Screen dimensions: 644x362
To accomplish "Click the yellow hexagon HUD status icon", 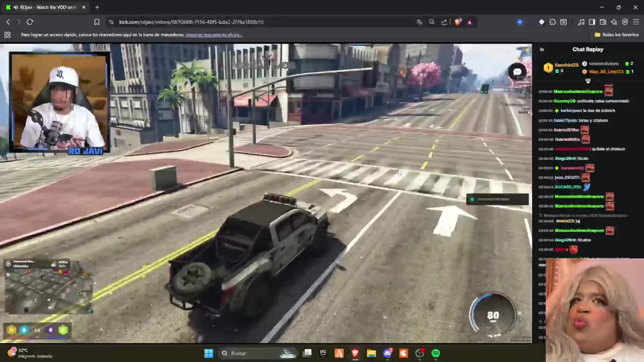I will click(x=12, y=330).
